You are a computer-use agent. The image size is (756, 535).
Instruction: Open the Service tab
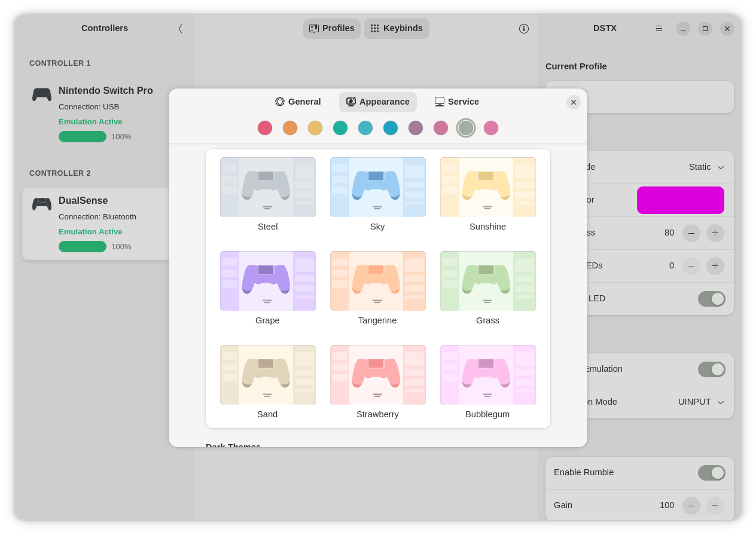(457, 102)
